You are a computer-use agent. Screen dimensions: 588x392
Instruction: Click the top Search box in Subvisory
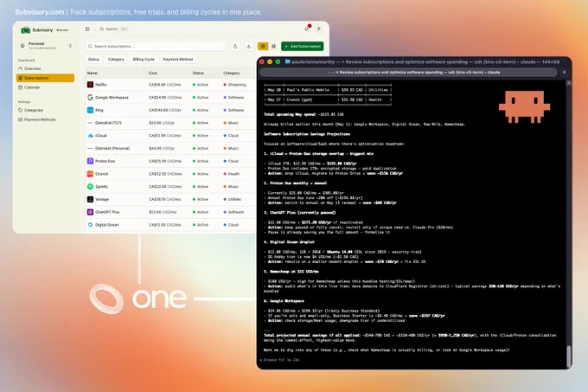click(x=113, y=29)
